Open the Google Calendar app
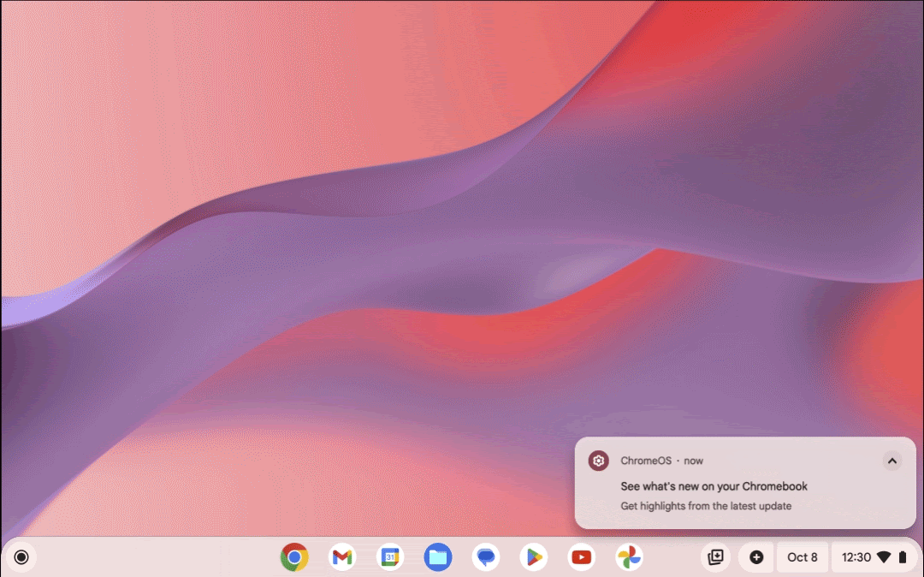The image size is (924, 577). pyautogui.click(x=390, y=556)
